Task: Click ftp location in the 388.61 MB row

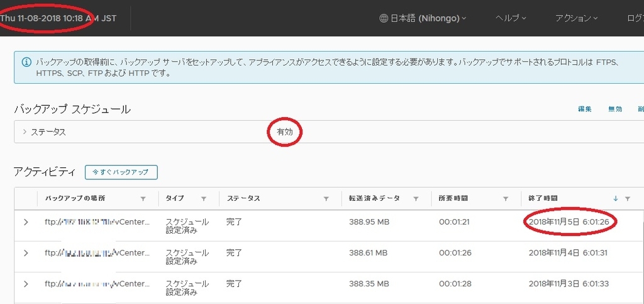Action: pos(97,253)
